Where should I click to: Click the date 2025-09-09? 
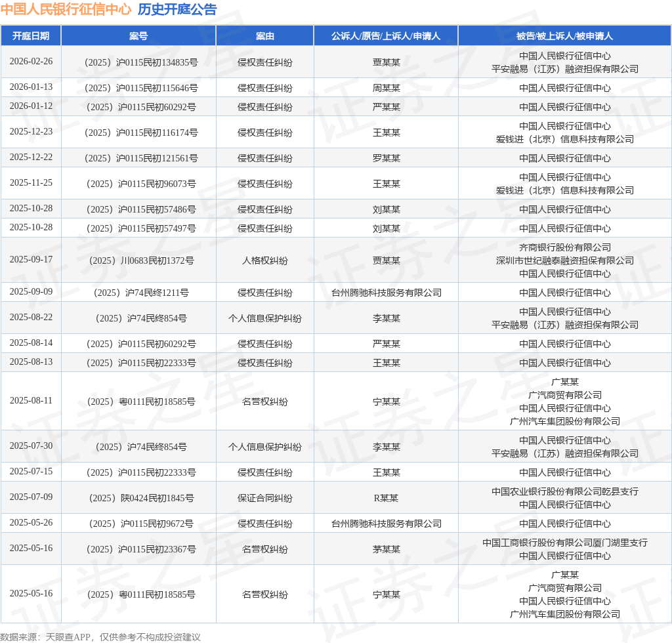point(31,292)
